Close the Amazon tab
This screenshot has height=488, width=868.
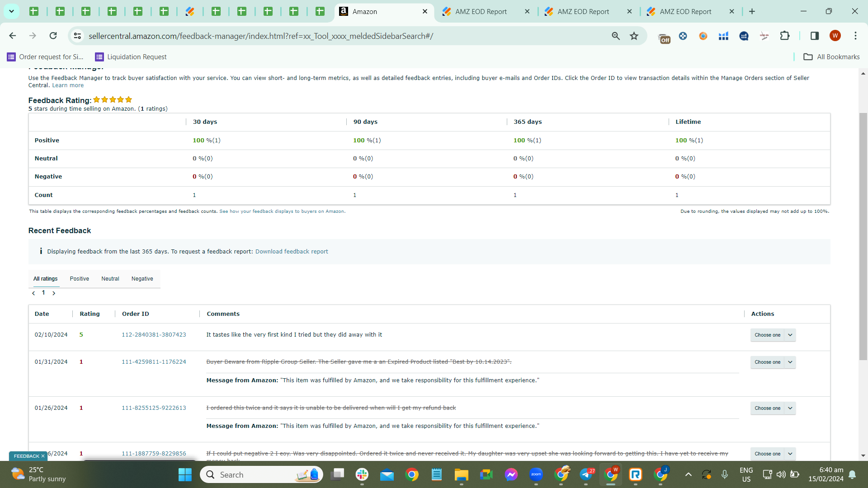[x=425, y=11]
